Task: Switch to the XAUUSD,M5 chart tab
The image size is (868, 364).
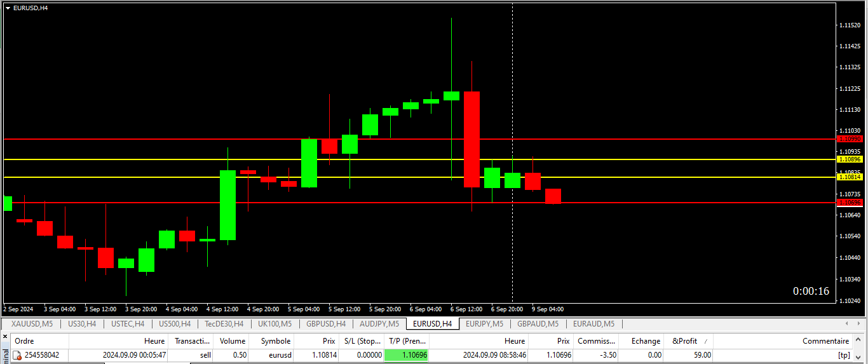Action: pos(31,324)
